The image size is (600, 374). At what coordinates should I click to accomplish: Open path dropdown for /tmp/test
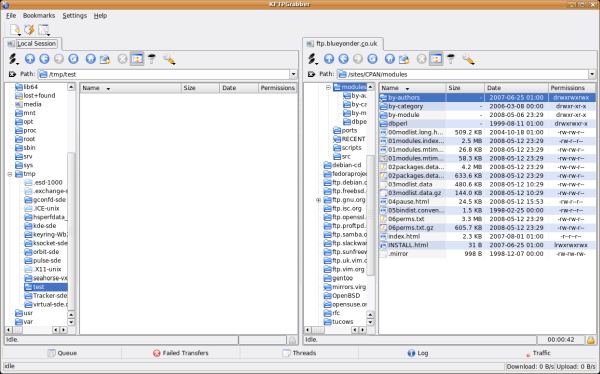(x=293, y=74)
